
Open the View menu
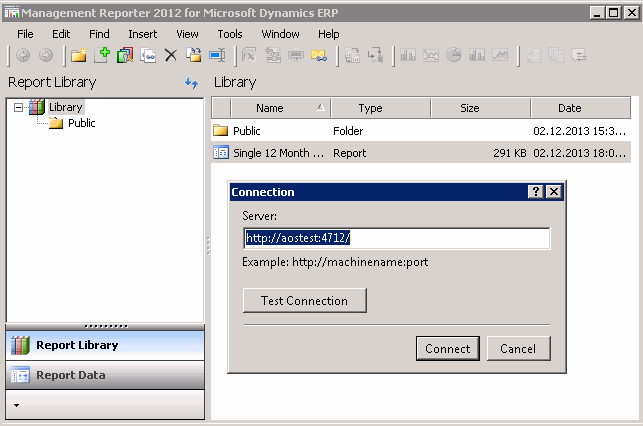[187, 34]
